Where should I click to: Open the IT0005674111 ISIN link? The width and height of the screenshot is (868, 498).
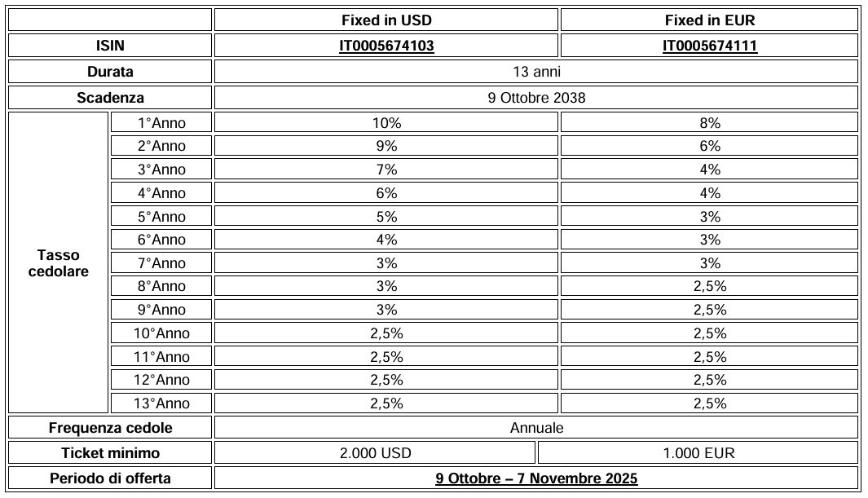click(x=710, y=46)
